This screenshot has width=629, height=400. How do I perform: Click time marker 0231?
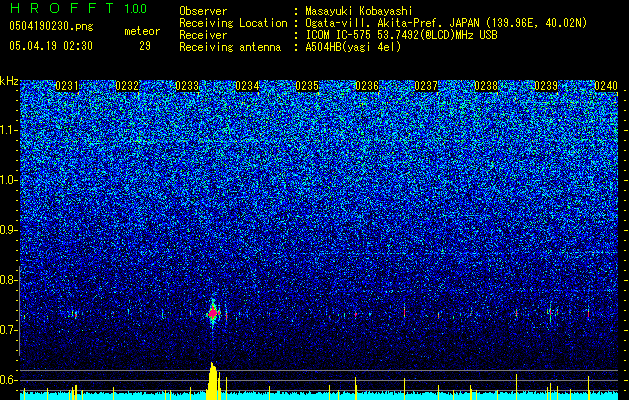67,86
